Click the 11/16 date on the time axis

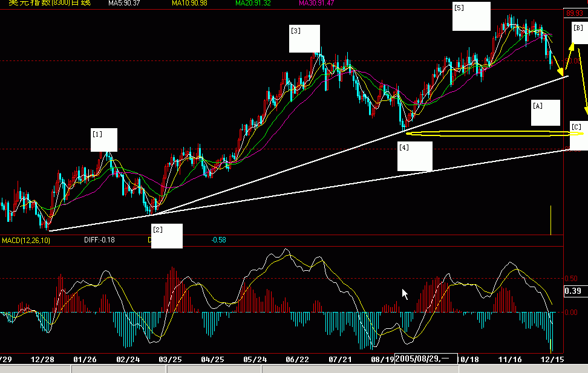[510, 360]
